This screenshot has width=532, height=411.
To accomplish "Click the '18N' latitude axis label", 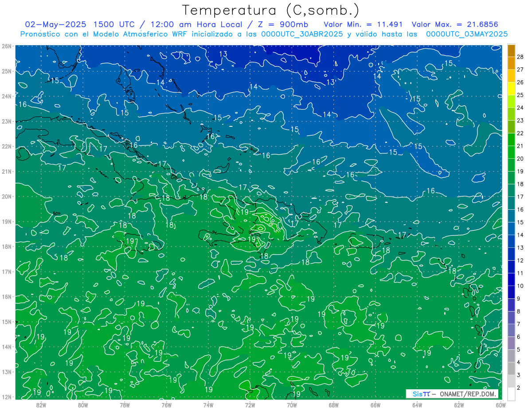I will point(6,247).
